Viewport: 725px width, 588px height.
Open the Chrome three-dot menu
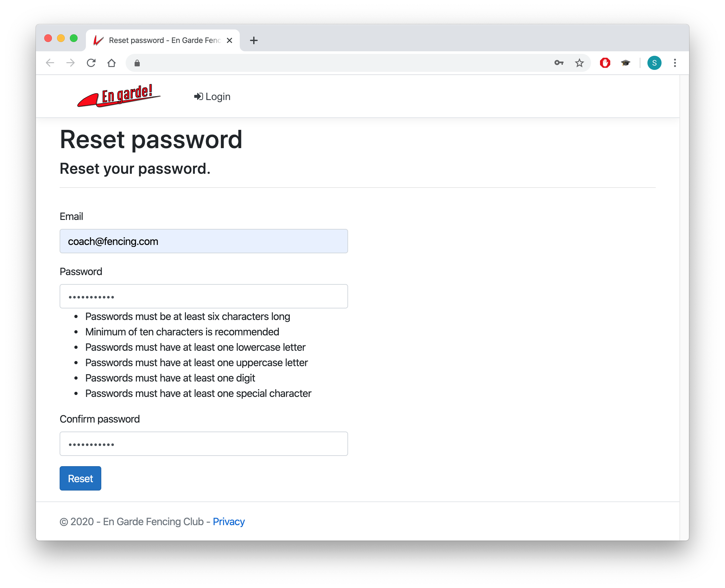(x=675, y=63)
